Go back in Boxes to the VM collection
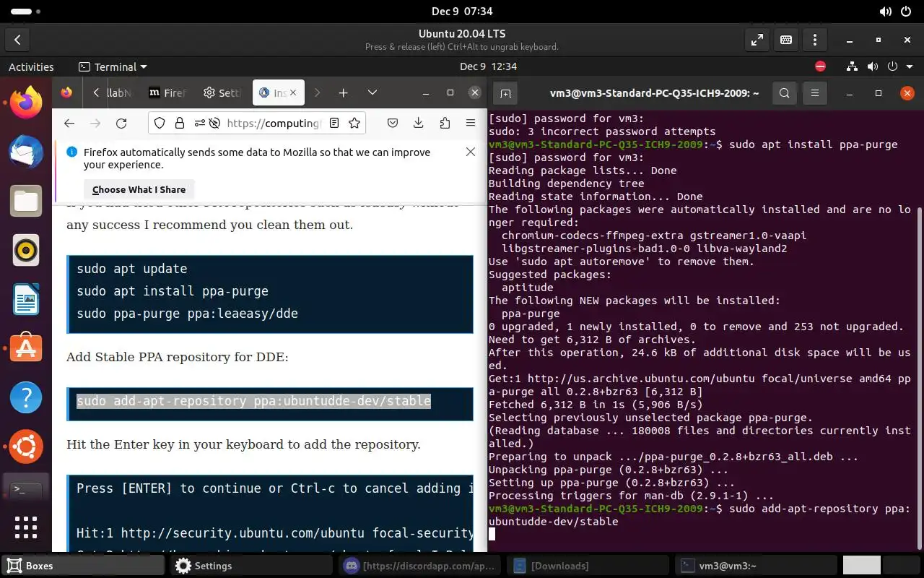 point(17,40)
